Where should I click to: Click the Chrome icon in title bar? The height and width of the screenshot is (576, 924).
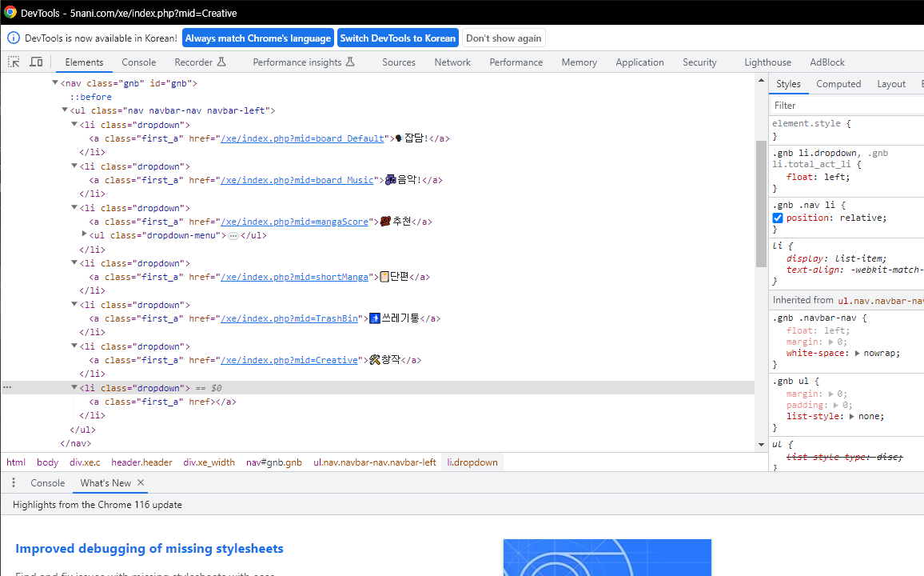pyautogui.click(x=10, y=12)
